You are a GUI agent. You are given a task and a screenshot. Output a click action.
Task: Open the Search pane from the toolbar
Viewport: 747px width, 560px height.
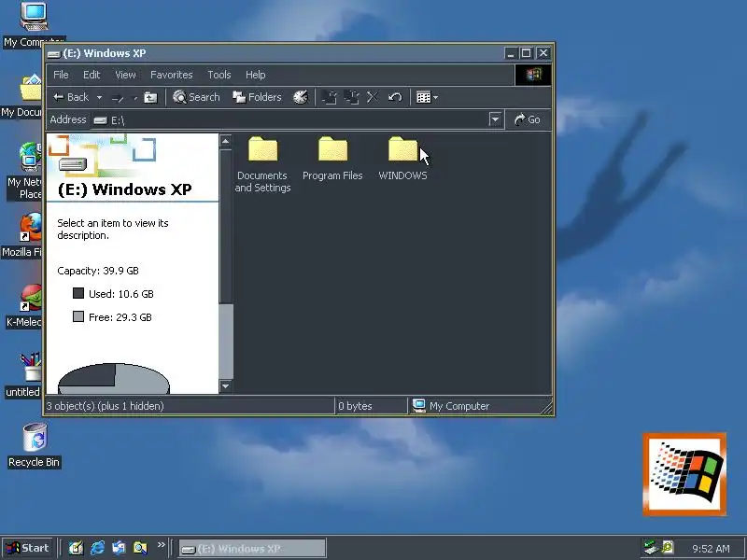(x=196, y=97)
